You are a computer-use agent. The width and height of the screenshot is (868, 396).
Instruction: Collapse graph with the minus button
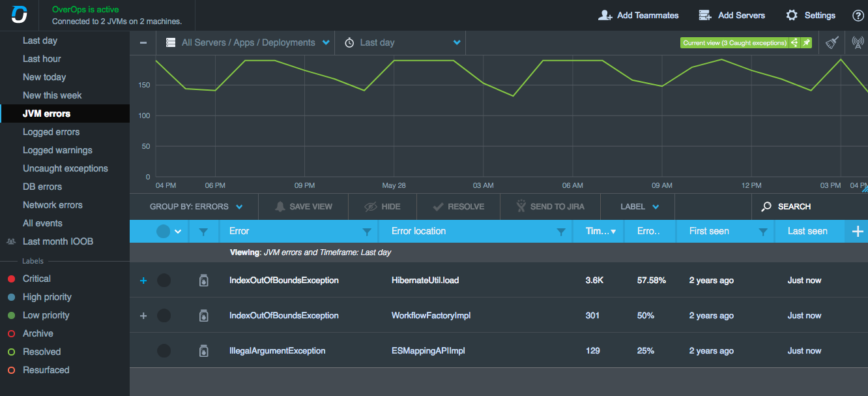[143, 42]
